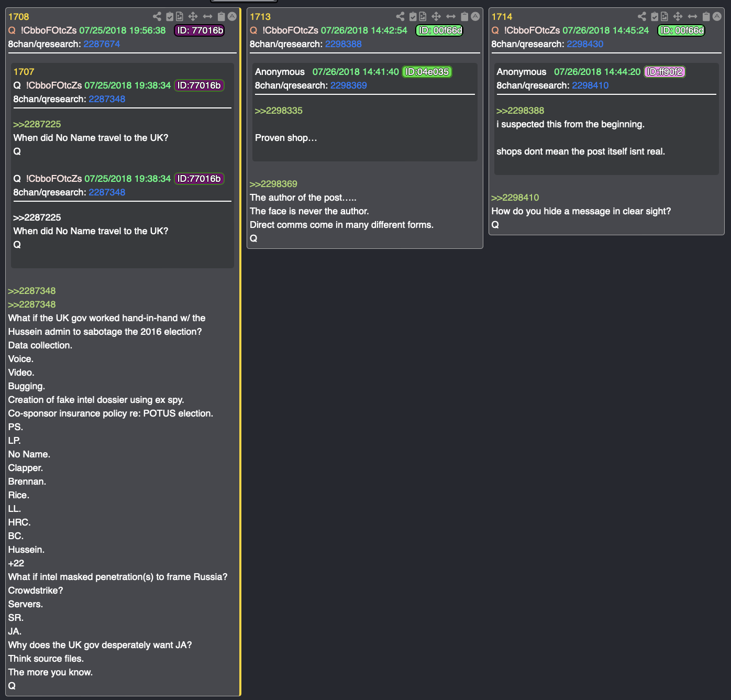
Task: Follow quote link >>2298335
Action: (279, 111)
